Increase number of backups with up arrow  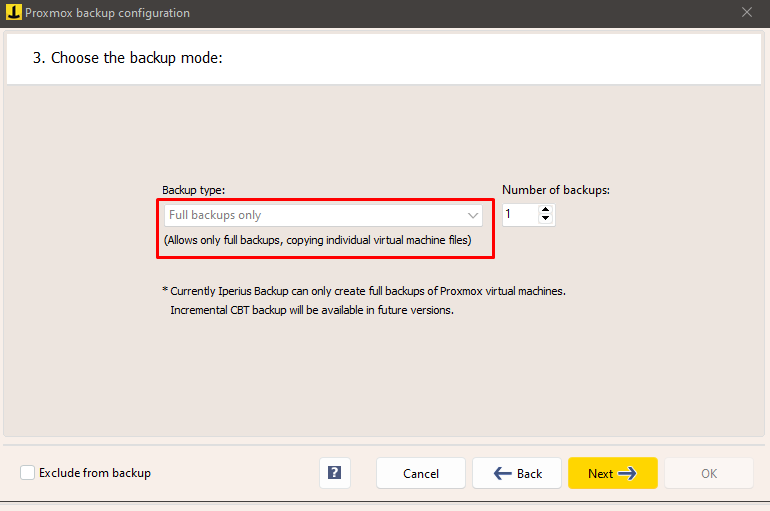coord(545,210)
